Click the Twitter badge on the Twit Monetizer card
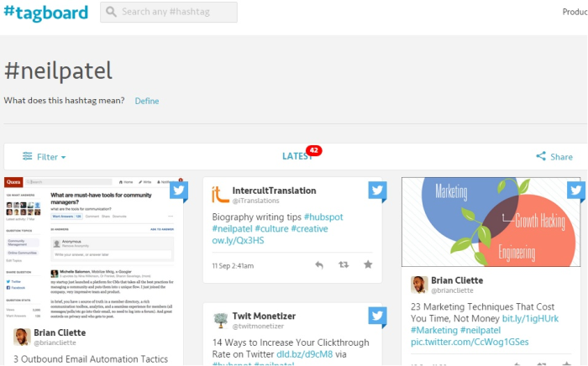The width and height of the screenshot is (588, 366). 377,316
